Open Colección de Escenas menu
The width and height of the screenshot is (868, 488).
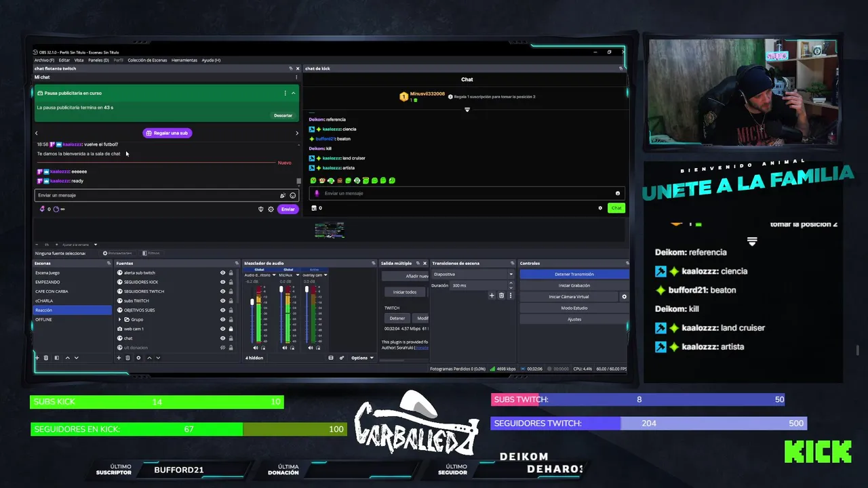click(x=147, y=60)
